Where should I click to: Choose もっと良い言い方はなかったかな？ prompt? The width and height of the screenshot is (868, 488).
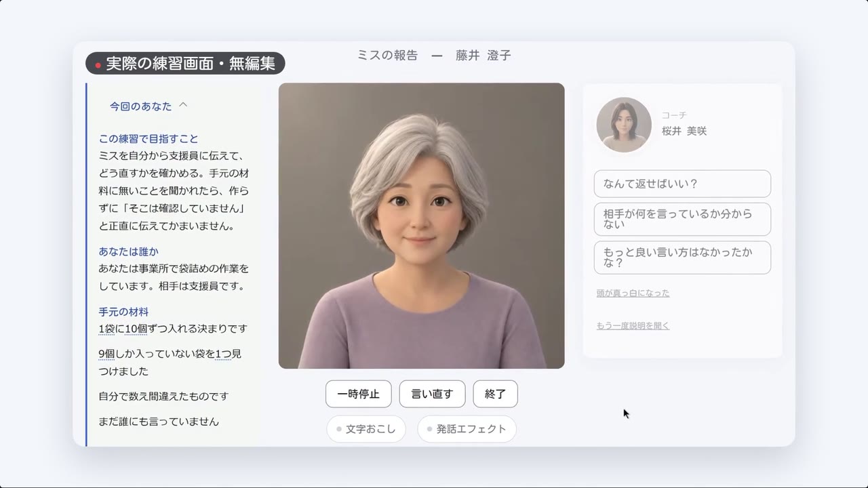click(682, 258)
